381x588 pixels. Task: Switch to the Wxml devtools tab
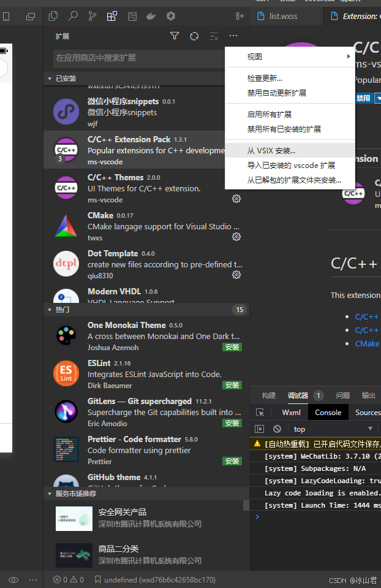point(291,413)
